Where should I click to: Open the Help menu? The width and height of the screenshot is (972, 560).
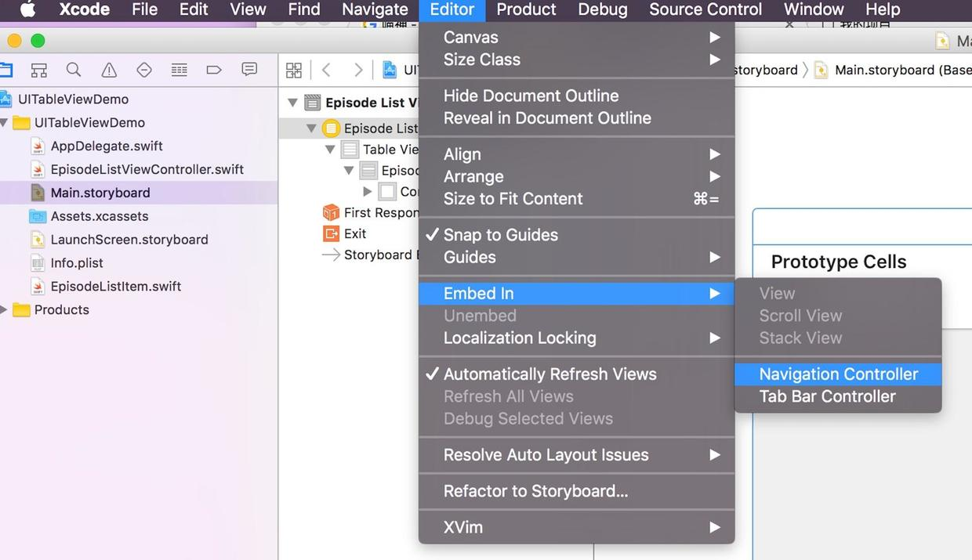(x=882, y=9)
